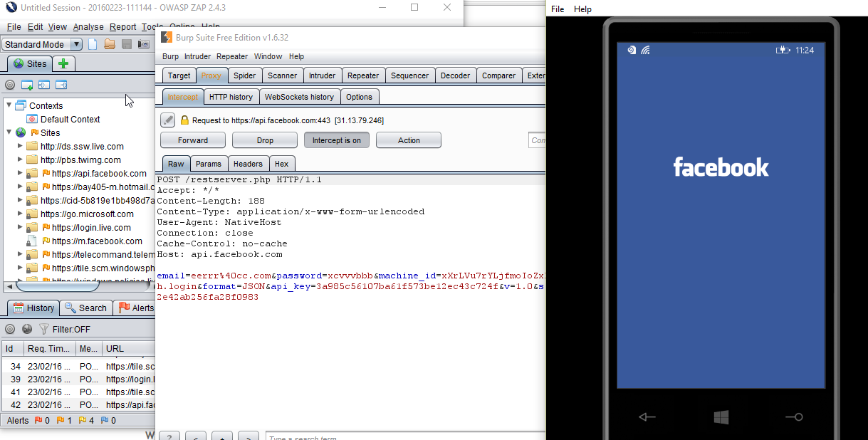Screen dimensions: 868x440
Task: Open ZAP Report menu
Action: (122, 27)
